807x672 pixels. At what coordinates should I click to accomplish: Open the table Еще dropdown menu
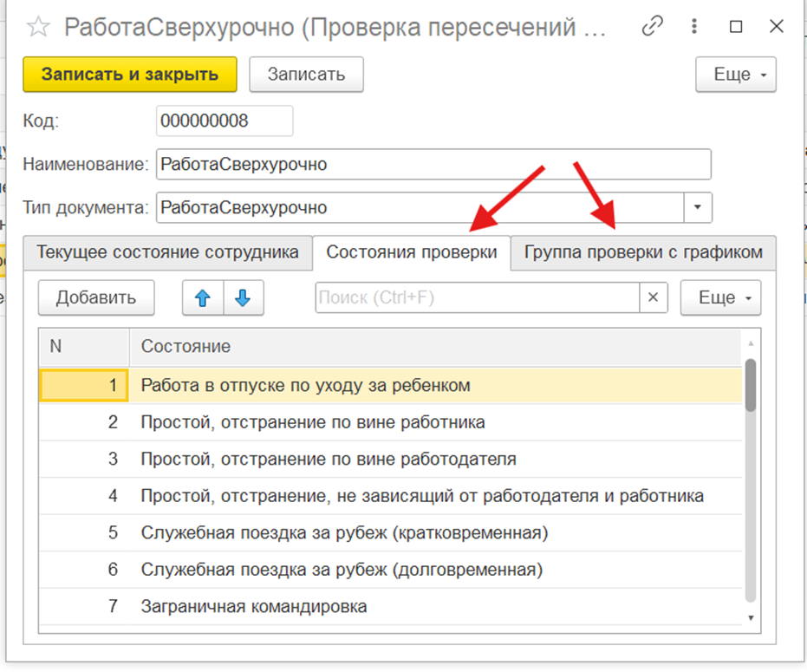tap(720, 297)
